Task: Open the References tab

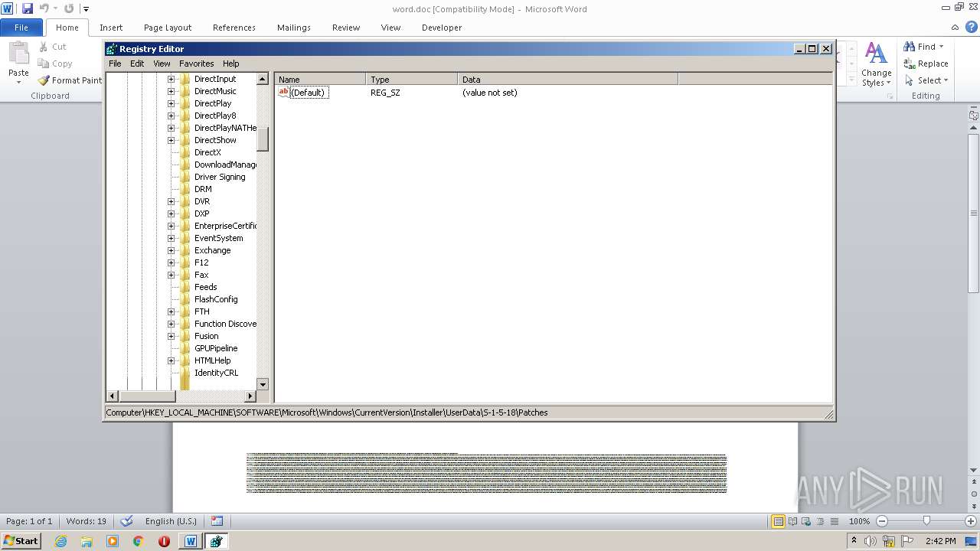Action: coord(234,28)
